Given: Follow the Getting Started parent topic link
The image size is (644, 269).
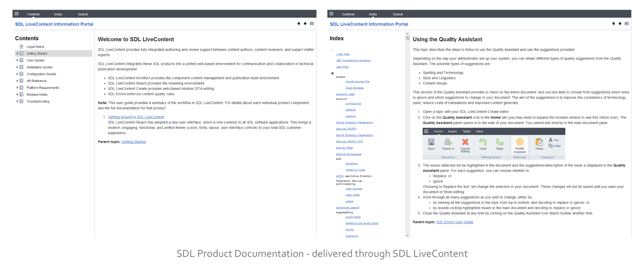Looking at the screenshot, I should (133, 142).
